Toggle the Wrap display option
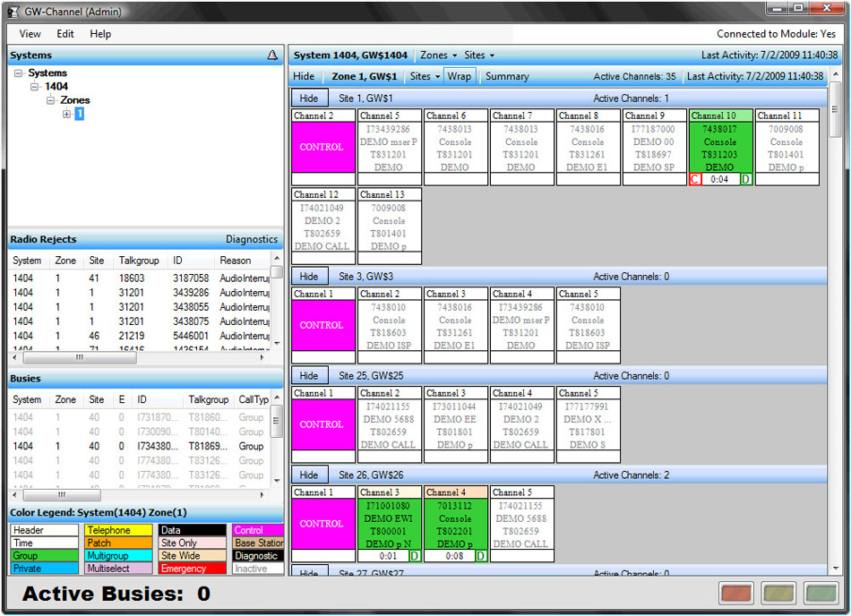Screen dimensions: 851x616 [460, 76]
